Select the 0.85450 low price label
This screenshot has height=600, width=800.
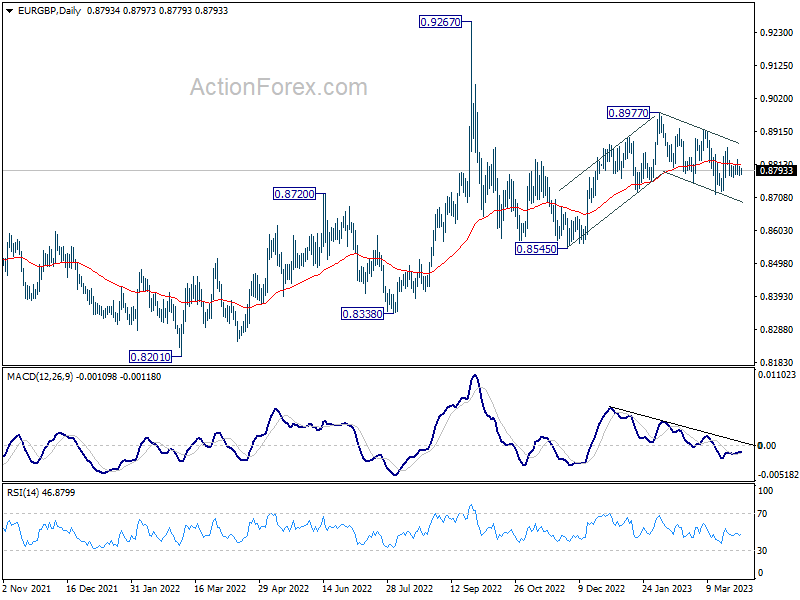(x=536, y=249)
